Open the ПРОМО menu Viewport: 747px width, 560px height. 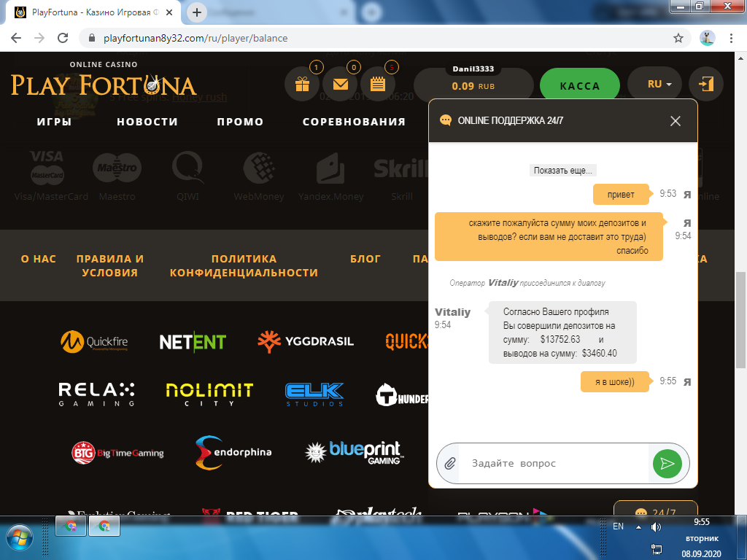coord(240,122)
